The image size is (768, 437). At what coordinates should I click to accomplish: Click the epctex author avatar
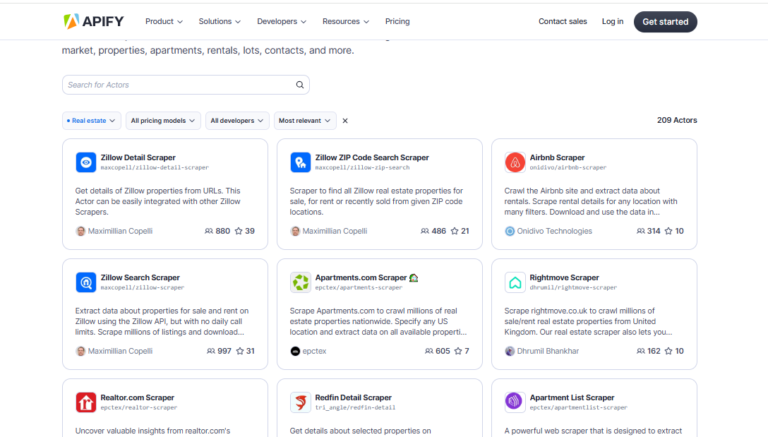[295, 351]
